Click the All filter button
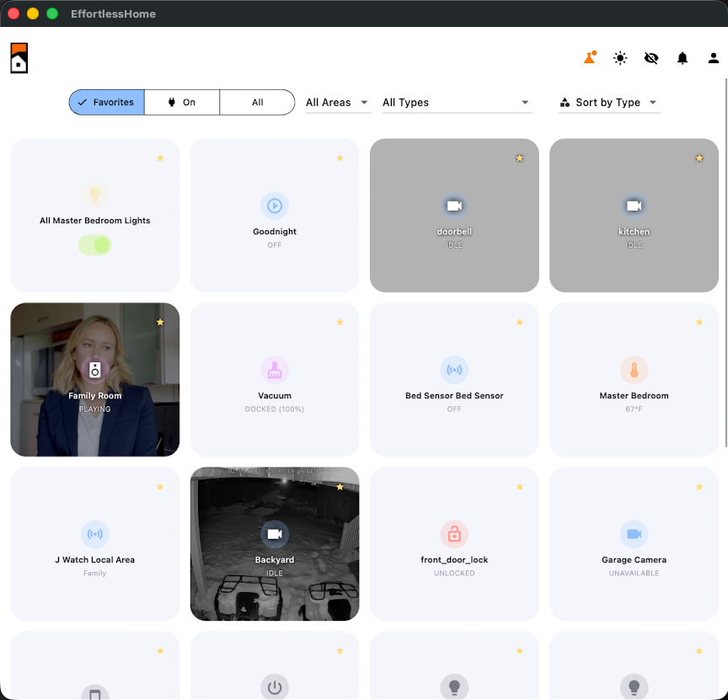 pos(257,102)
